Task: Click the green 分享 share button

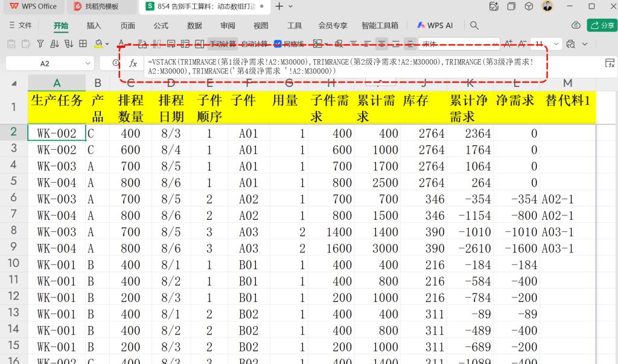Action: tap(602, 25)
